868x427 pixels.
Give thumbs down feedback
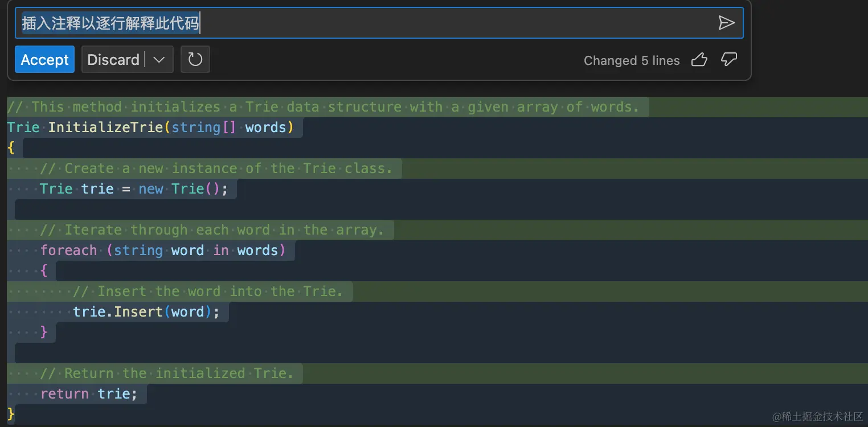(x=729, y=60)
